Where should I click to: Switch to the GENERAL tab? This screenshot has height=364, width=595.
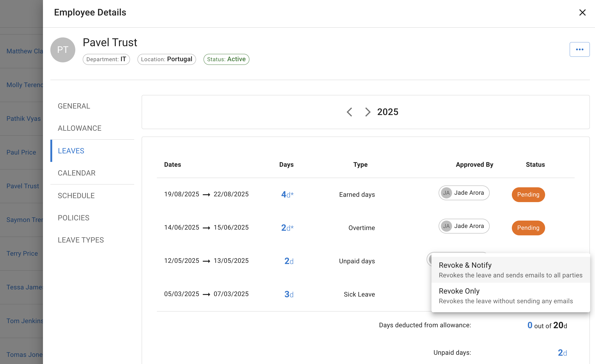[74, 106]
